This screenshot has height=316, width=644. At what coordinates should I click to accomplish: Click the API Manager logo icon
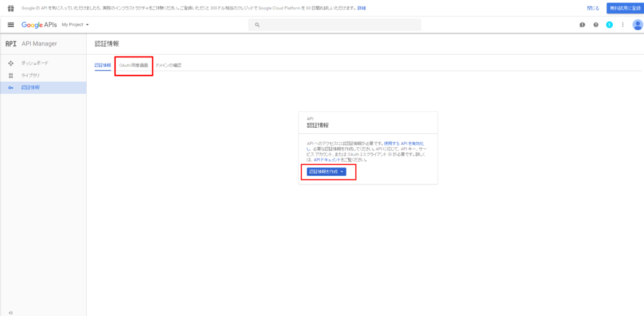pos(11,44)
